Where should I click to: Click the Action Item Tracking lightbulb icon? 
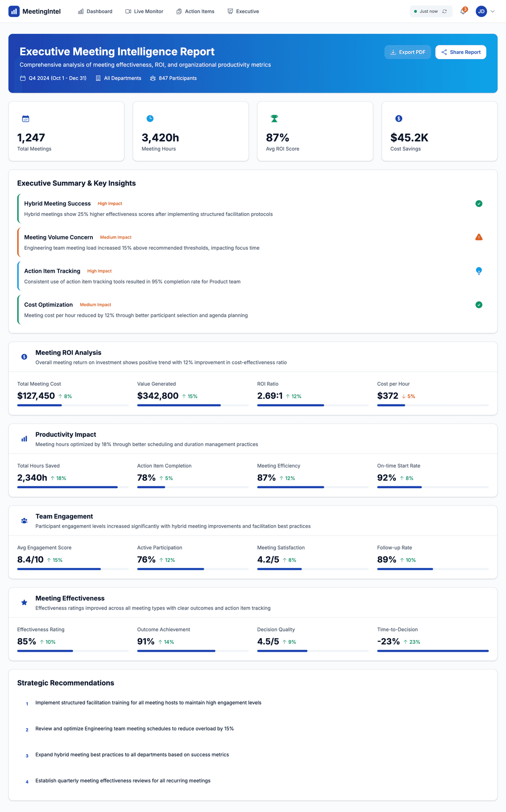(479, 271)
